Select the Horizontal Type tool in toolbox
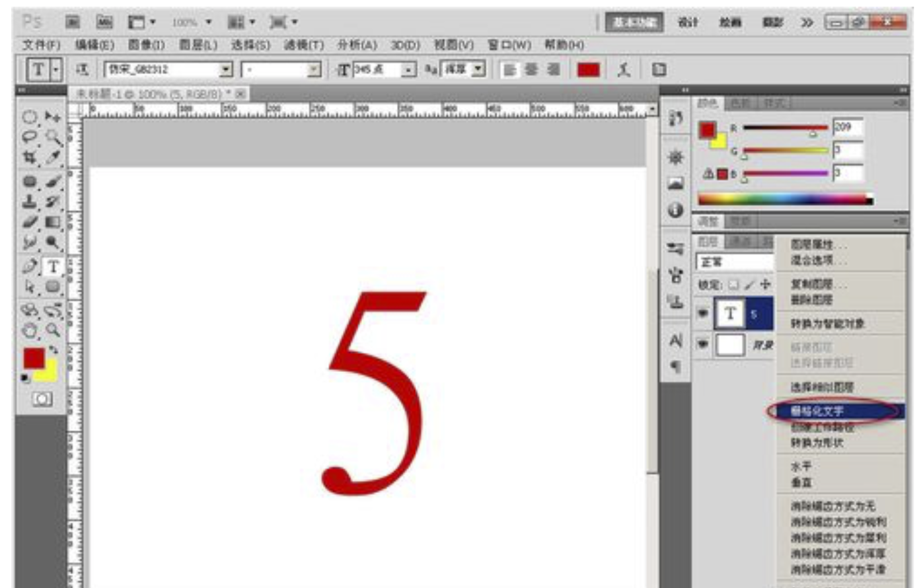Viewport: 921px width, 588px height. coord(53,266)
